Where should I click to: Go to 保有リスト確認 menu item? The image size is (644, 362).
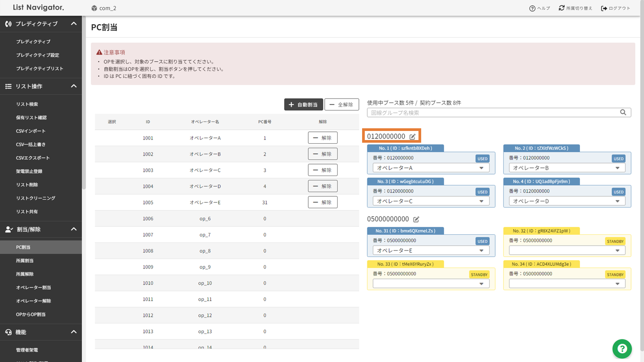pyautogui.click(x=31, y=118)
